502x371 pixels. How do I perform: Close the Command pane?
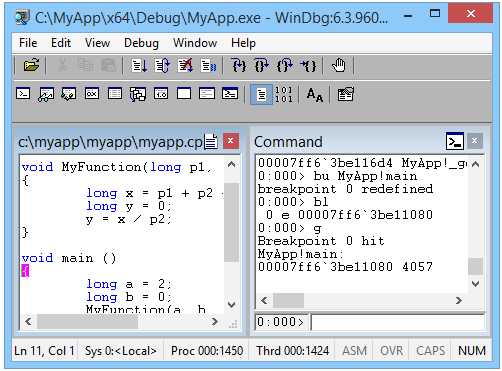pos(475,141)
